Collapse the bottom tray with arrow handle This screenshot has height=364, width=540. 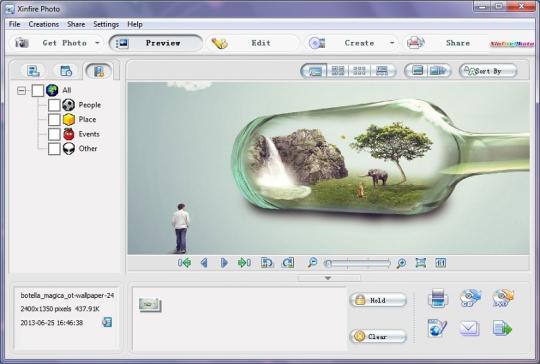point(328,278)
